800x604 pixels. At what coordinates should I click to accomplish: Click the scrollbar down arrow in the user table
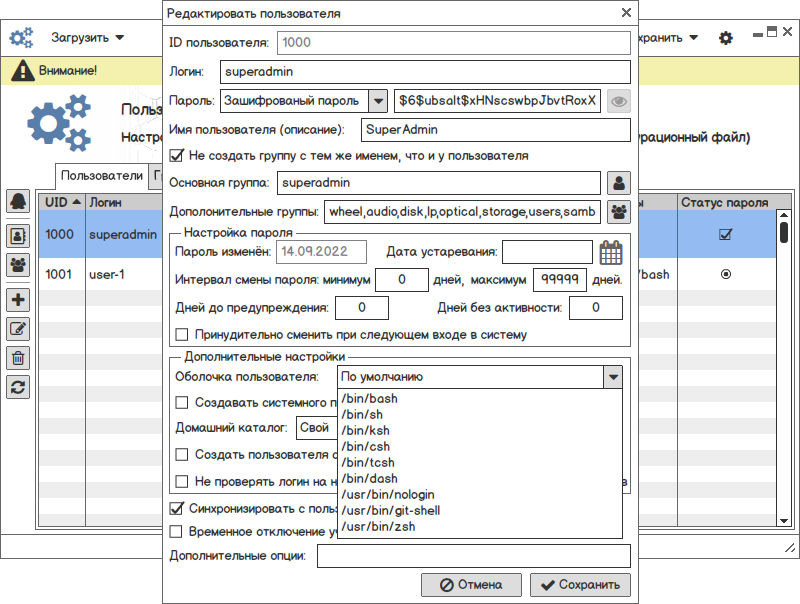[784, 521]
